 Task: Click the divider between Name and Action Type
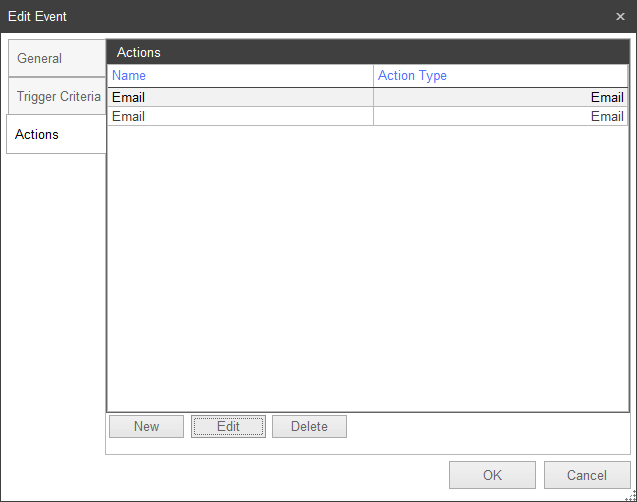(x=374, y=76)
